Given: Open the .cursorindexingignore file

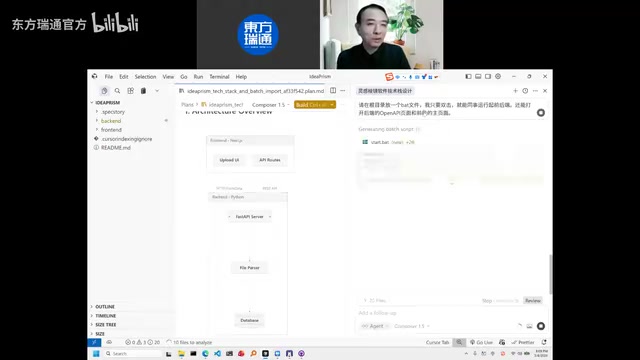Looking at the screenshot, I should click(127, 139).
